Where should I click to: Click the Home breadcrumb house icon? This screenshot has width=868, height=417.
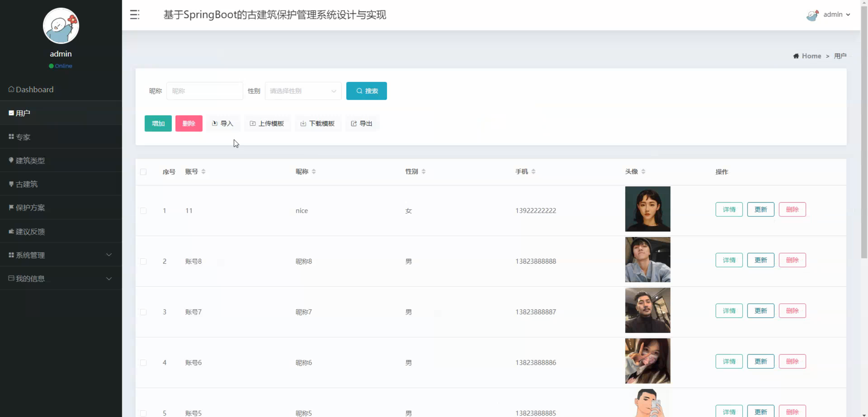(796, 56)
